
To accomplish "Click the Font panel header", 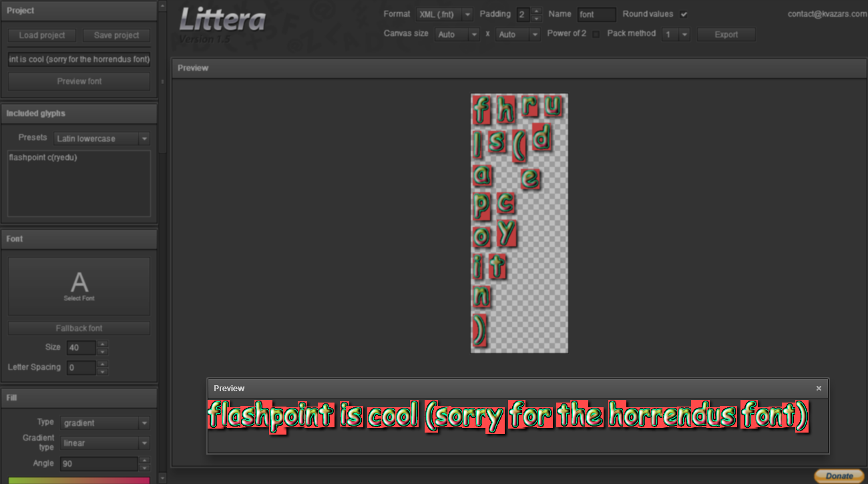I will click(79, 239).
